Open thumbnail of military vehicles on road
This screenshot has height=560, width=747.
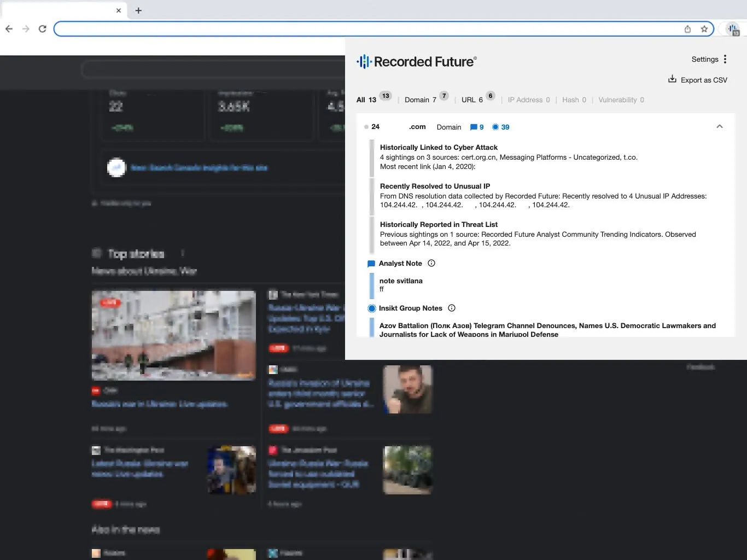click(407, 470)
